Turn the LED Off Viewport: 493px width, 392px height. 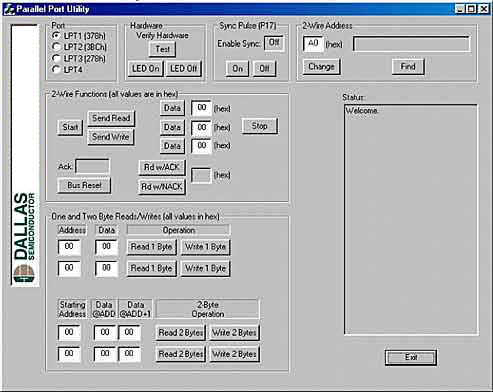click(183, 69)
